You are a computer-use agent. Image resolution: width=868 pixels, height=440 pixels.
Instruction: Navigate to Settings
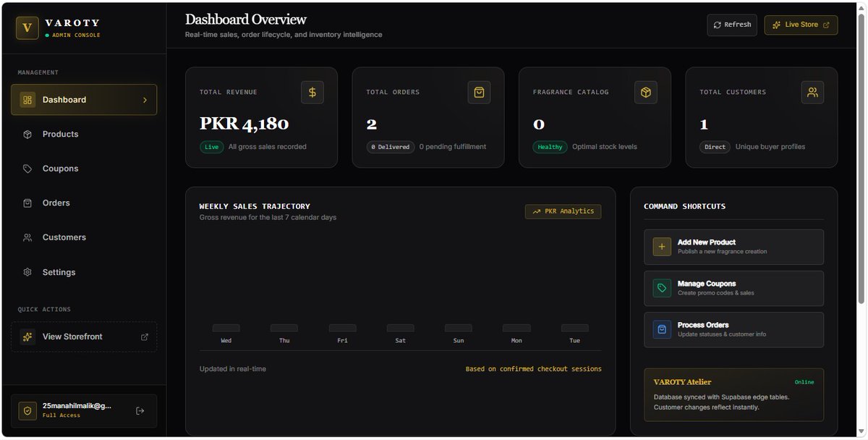point(84,272)
